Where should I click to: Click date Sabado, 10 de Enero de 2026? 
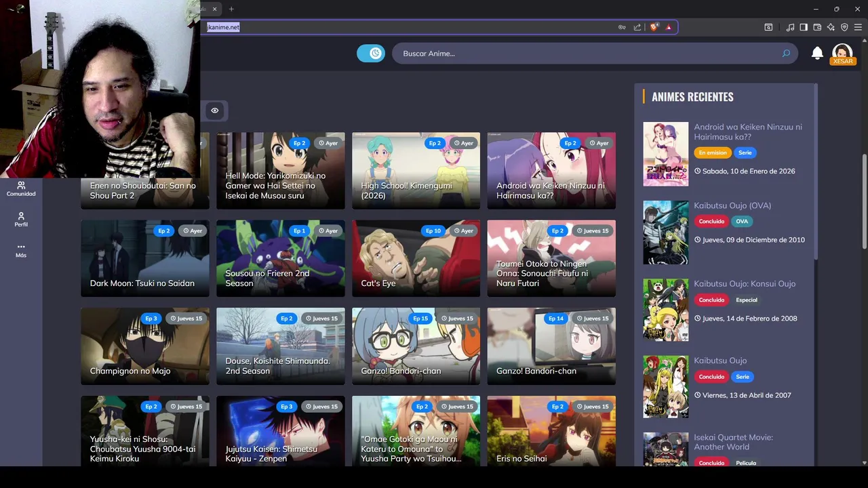(745, 171)
